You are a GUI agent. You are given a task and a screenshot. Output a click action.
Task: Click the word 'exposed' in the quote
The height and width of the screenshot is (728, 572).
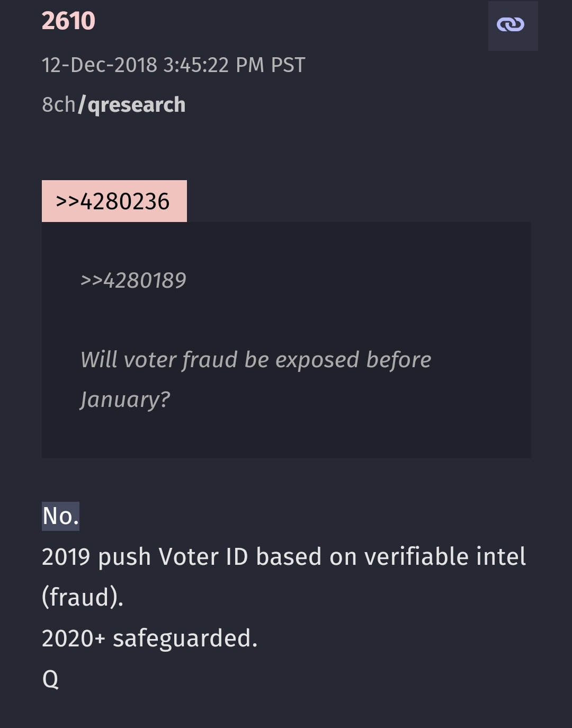pyautogui.click(x=317, y=360)
